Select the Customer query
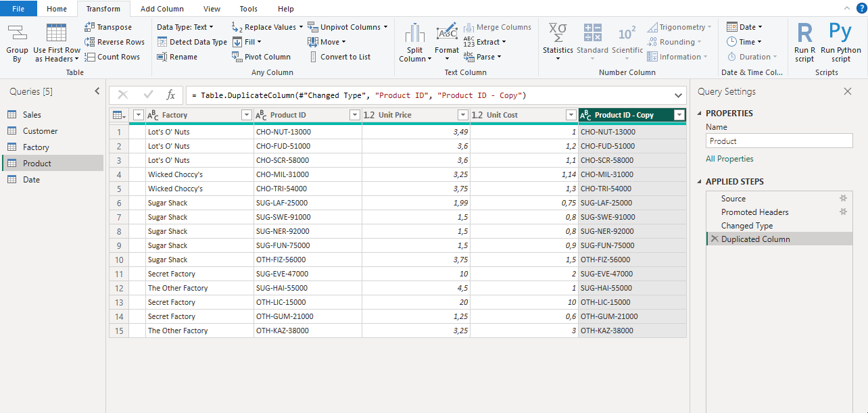This screenshot has height=413, width=868. tap(53, 131)
